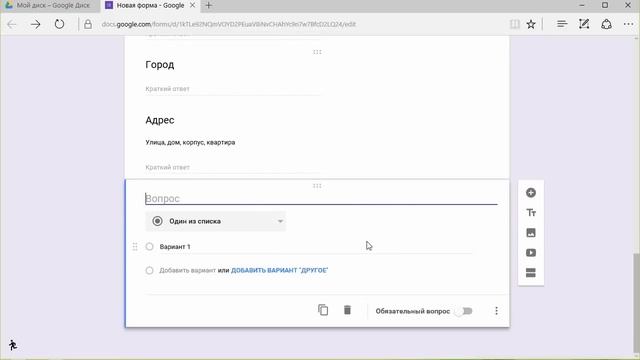Open browser more actions menu
The image size is (640, 360).
click(x=629, y=24)
